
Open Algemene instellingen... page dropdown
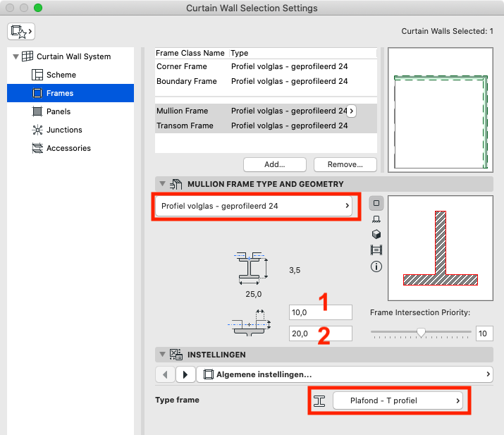[345, 374]
